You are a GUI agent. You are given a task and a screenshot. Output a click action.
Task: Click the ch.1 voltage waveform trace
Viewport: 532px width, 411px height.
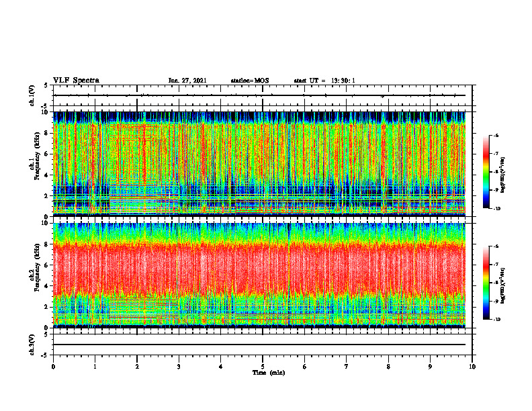(x=259, y=95)
